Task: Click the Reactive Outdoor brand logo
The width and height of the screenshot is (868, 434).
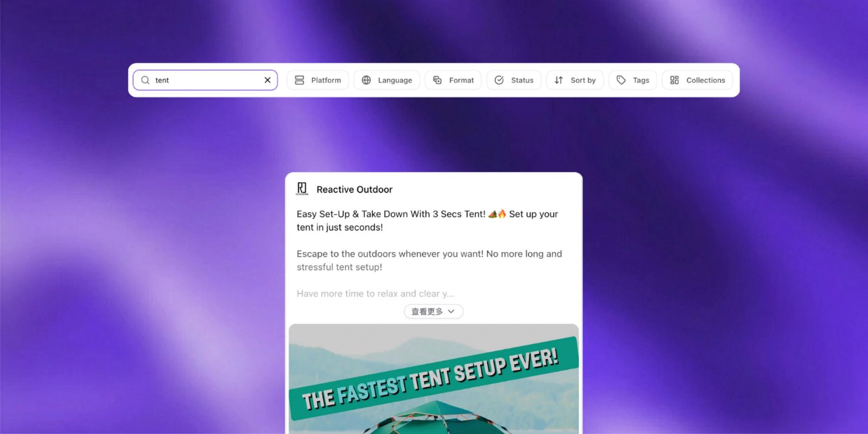Action: (302, 189)
